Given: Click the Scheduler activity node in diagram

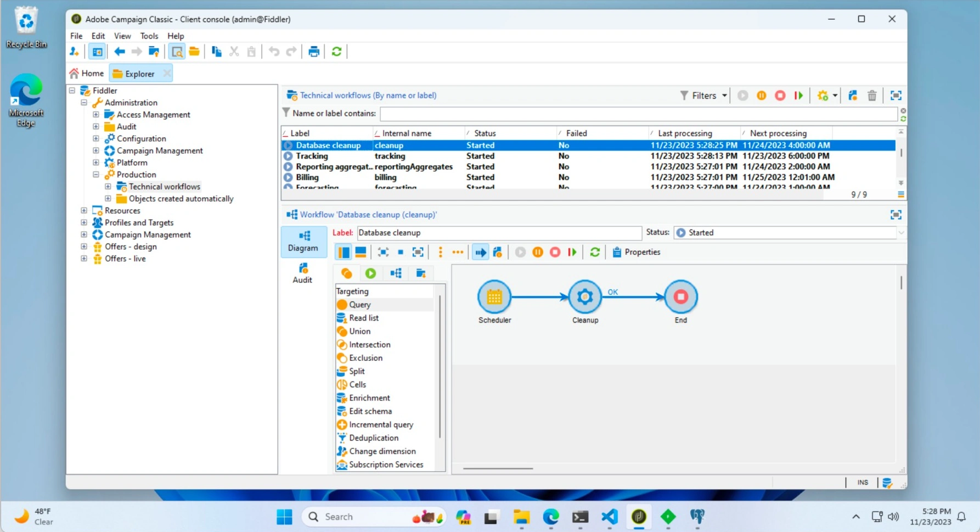Looking at the screenshot, I should pos(494,297).
